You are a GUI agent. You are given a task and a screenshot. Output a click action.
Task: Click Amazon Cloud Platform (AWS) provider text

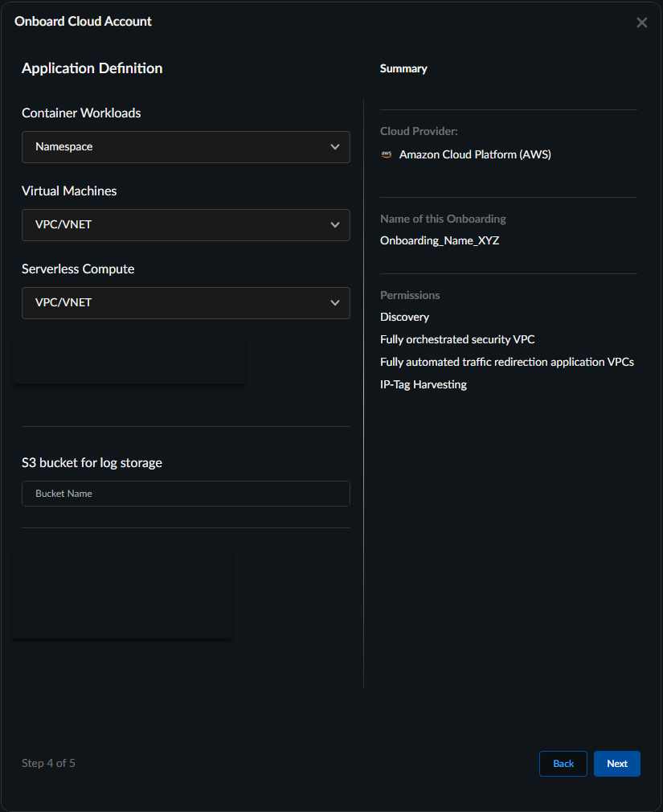click(475, 154)
